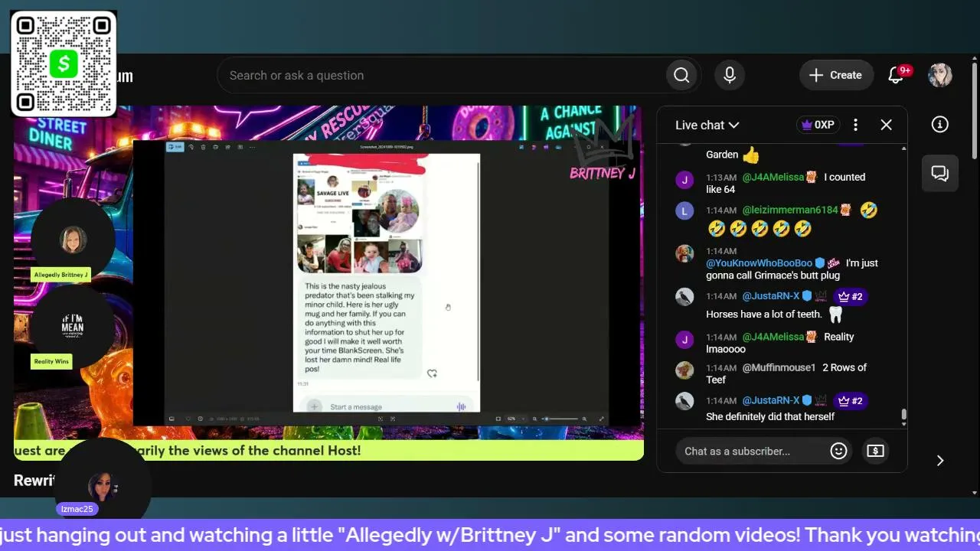Click the purple voice waveform icon in the message bar
Viewport: 980px width, 551px height.
[461, 406]
